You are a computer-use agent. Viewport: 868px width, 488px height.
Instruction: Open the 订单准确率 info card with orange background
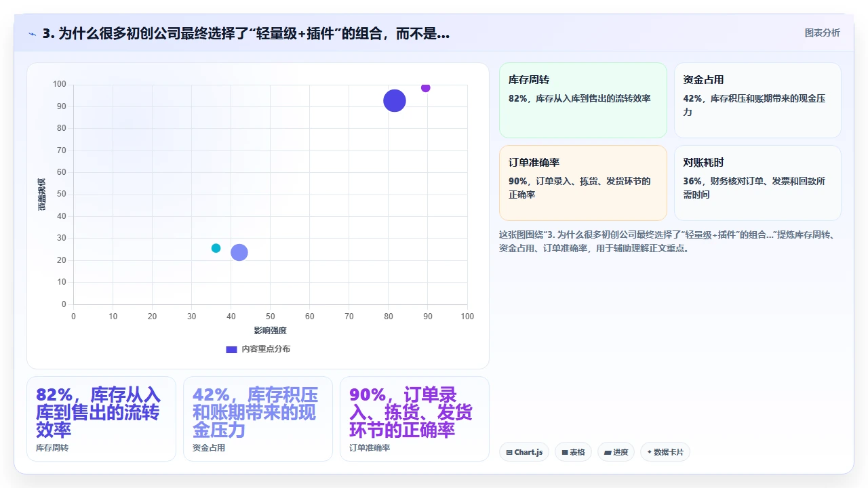coord(583,183)
